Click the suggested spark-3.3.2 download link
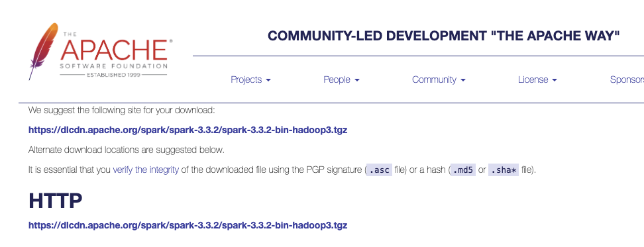644x247 pixels. [188, 130]
